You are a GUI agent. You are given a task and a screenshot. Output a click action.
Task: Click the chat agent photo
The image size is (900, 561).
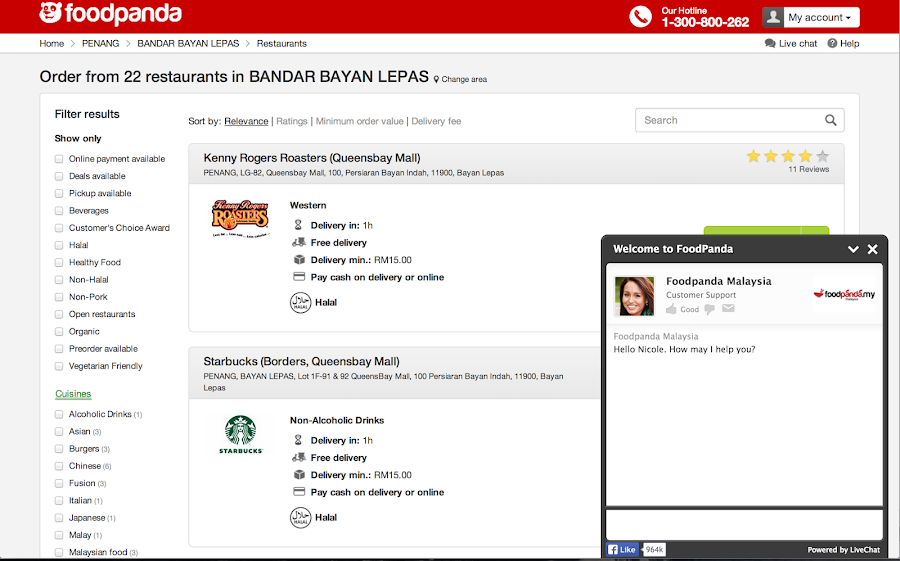pos(634,296)
